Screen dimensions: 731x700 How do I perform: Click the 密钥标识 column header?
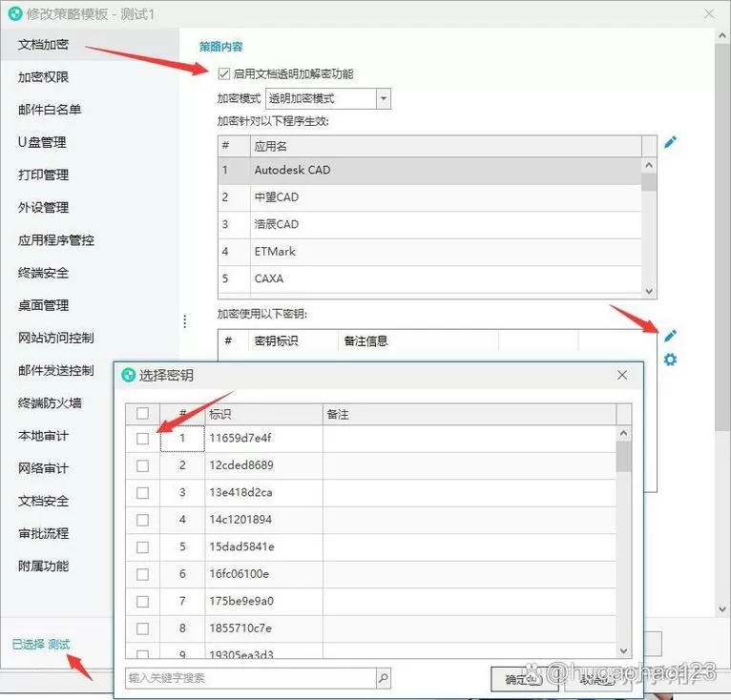pos(294,341)
